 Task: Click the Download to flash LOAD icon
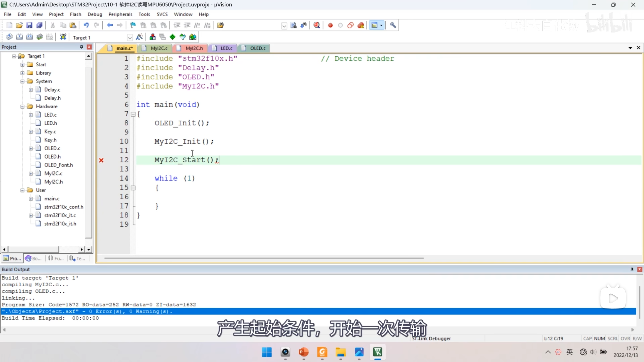click(63, 37)
